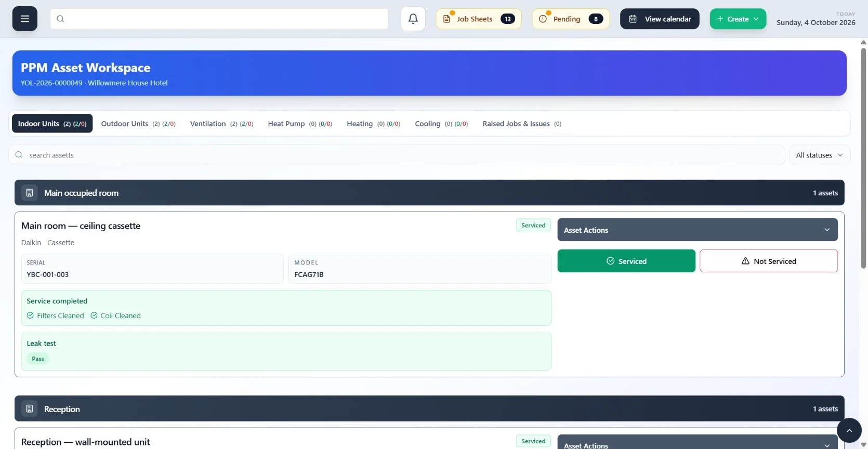This screenshot has width=868, height=449.
Task: Collapse the Main occupied room section
Action: [x=429, y=193]
